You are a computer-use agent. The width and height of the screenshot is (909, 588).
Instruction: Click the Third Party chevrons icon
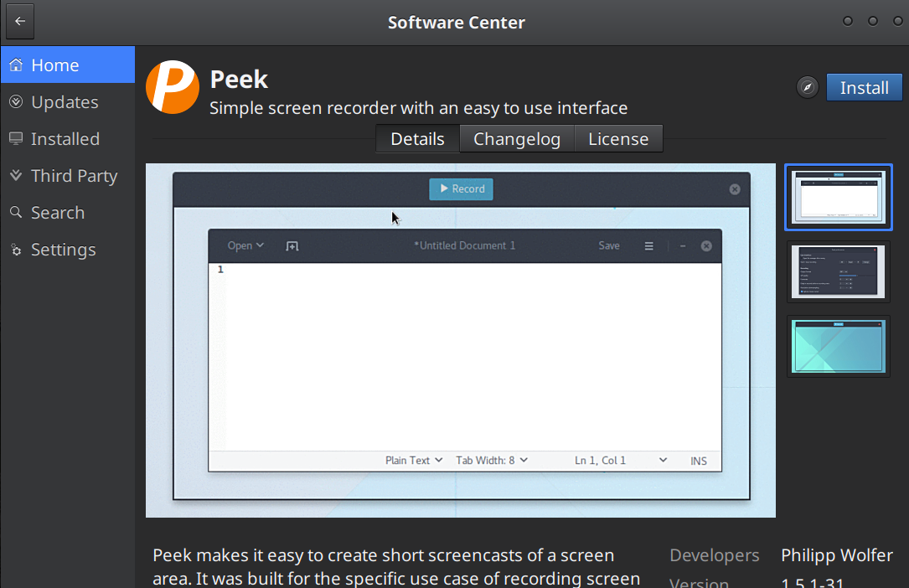point(16,175)
